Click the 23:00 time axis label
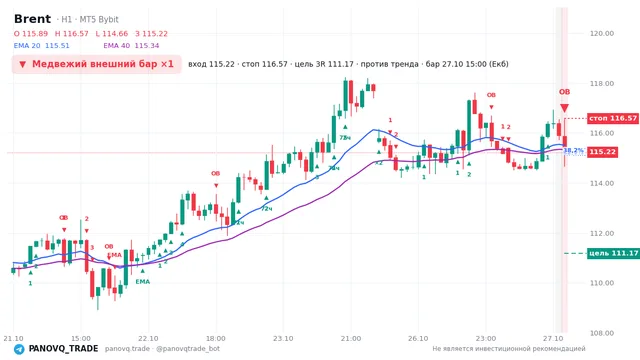This screenshot has width=640, height=360. tap(486, 338)
